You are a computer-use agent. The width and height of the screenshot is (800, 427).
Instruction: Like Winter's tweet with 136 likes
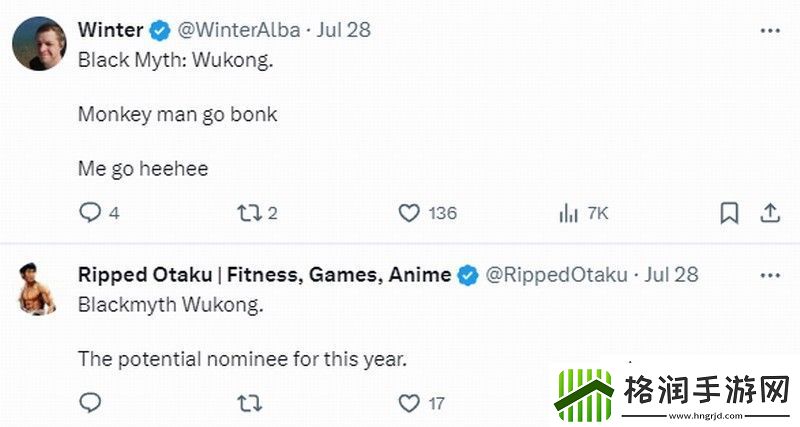[409, 213]
